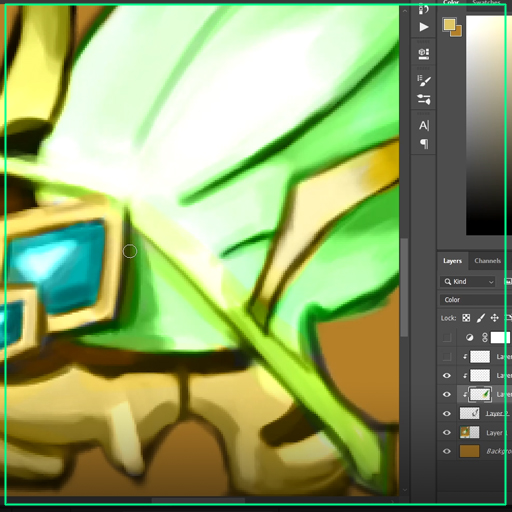This screenshot has height=512, width=512.
Task: Hide the selected clipped layer
Action: (447, 395)
